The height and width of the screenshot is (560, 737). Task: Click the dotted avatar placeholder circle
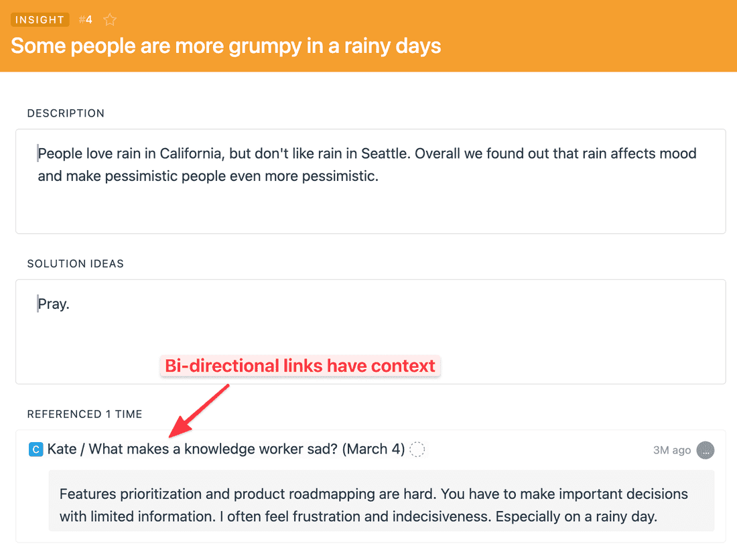point(417,449)
